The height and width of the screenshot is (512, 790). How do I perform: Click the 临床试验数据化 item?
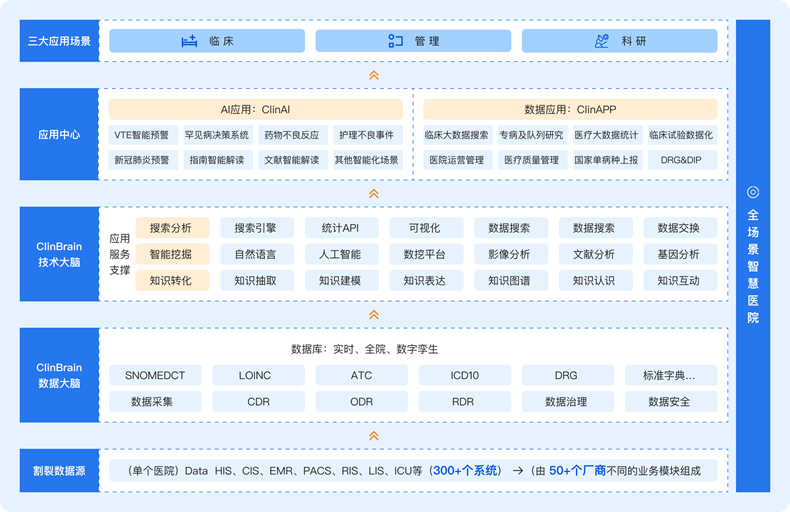[683, 135]
